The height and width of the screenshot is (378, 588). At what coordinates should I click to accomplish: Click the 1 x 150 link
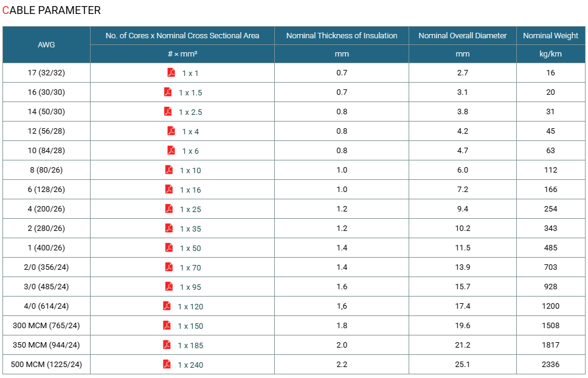(190, 326)
